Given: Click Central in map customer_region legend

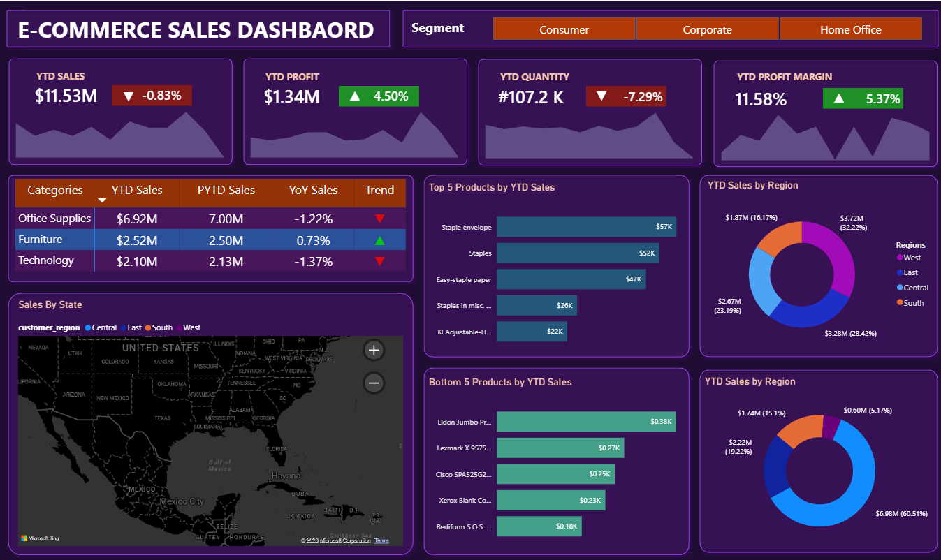Looking at the screenshot, I should click(x=101, y=327).
